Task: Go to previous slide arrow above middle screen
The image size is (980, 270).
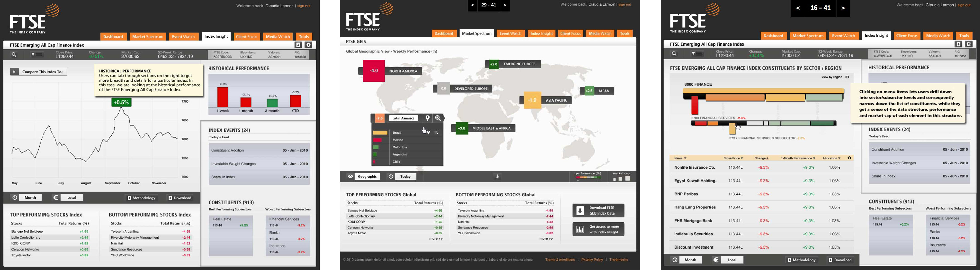Action: pos(472,5)
